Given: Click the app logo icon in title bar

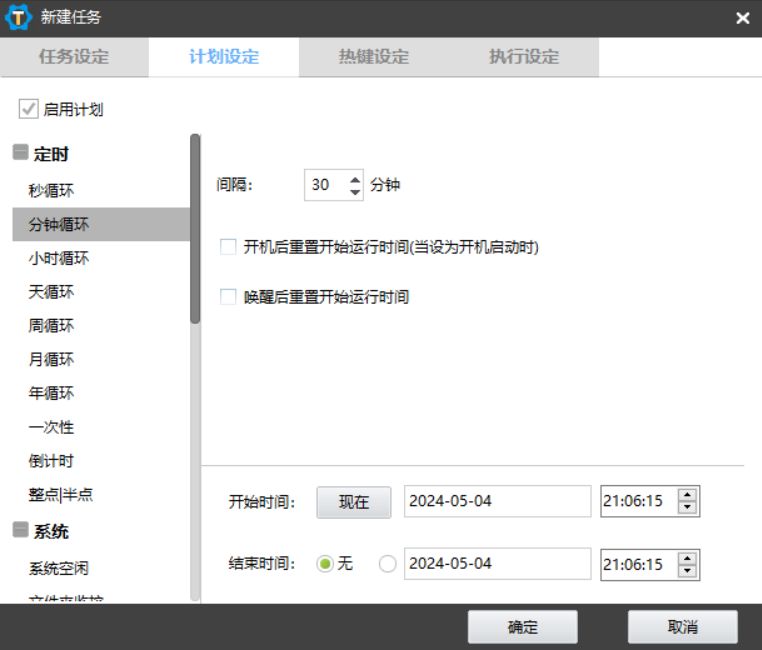Looking at the screenshot, I should pos(18,17).
